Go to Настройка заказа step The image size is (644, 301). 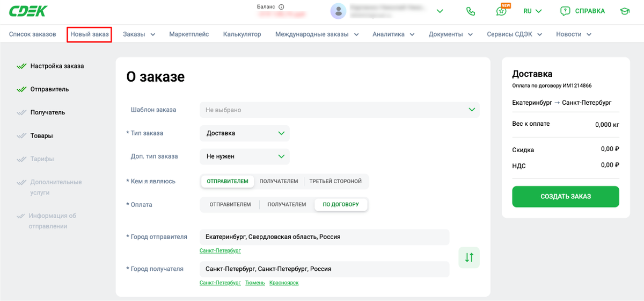pyautogui.click(x=57, y=66)
